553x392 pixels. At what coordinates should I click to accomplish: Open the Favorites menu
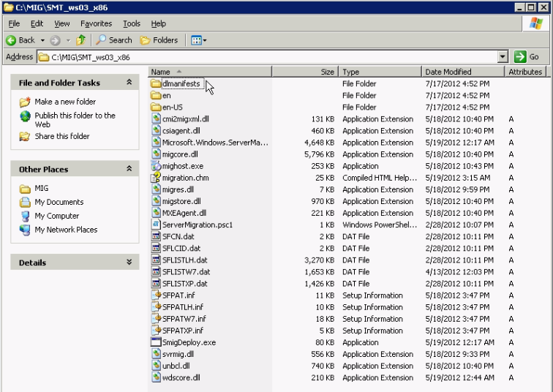coord(96,23)
